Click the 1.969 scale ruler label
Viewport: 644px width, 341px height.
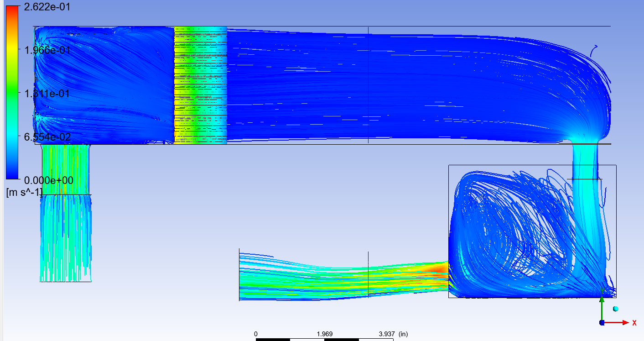pyautogui.click(x=325, y=334)
